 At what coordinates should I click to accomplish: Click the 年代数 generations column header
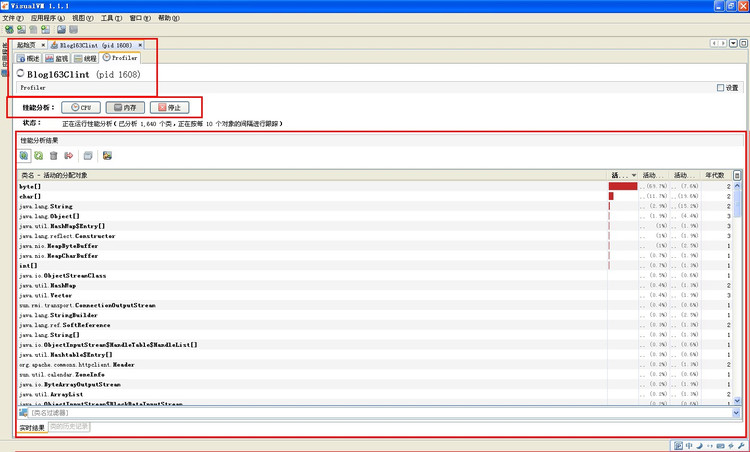715,176
